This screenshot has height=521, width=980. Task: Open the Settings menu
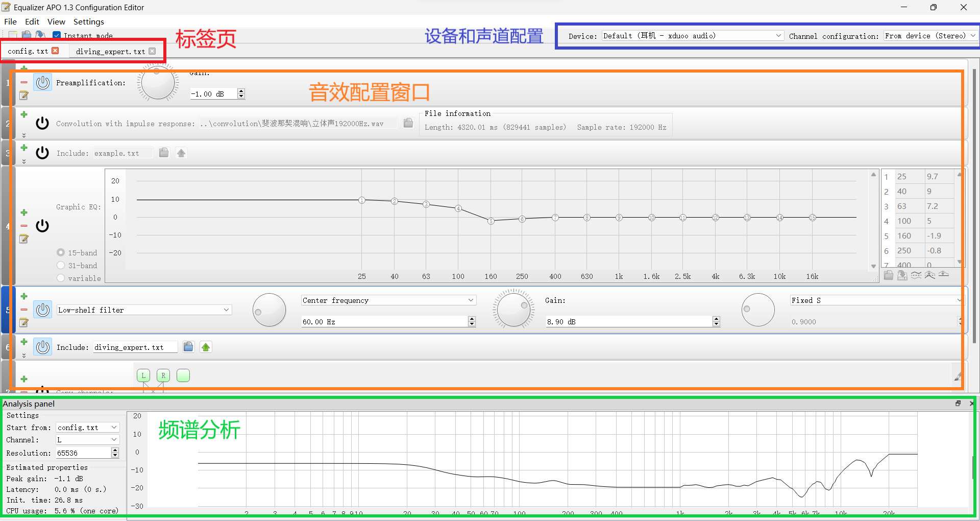[x=88, y=21]
